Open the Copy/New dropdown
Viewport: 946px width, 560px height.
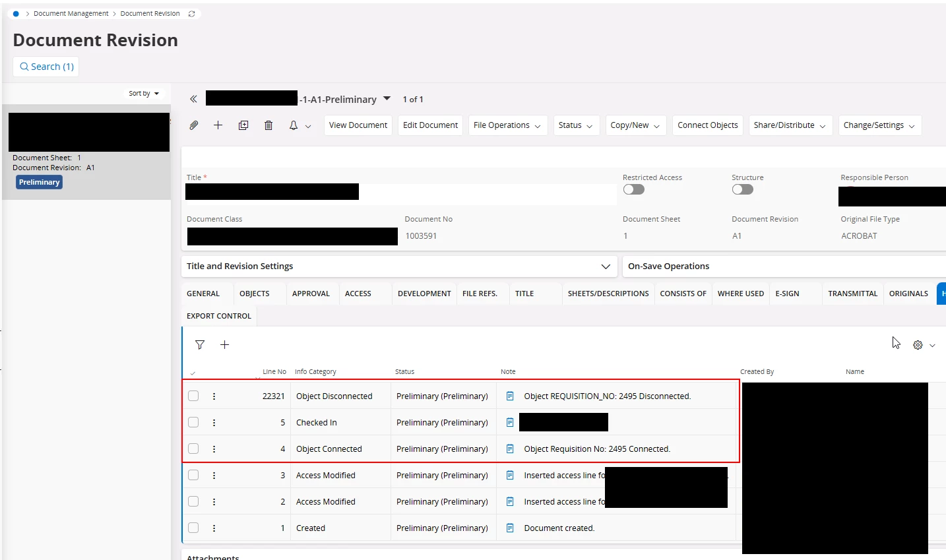click(635, 125)
